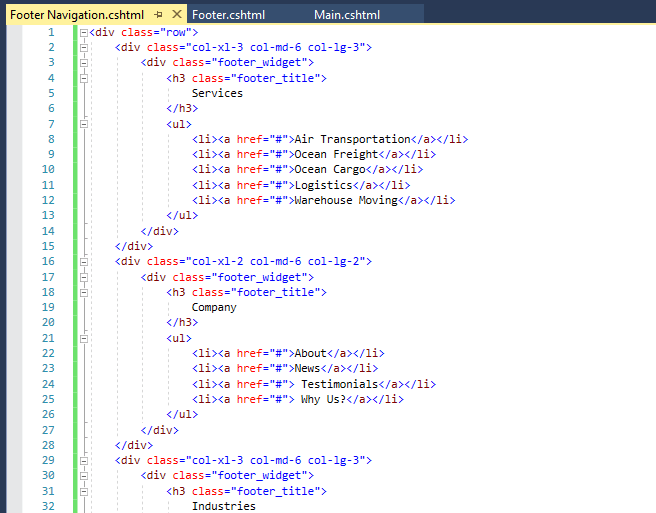This screenshot has width=656, height=513.
Task: Click the Air Transportation link text
Action: click(352, 139)
